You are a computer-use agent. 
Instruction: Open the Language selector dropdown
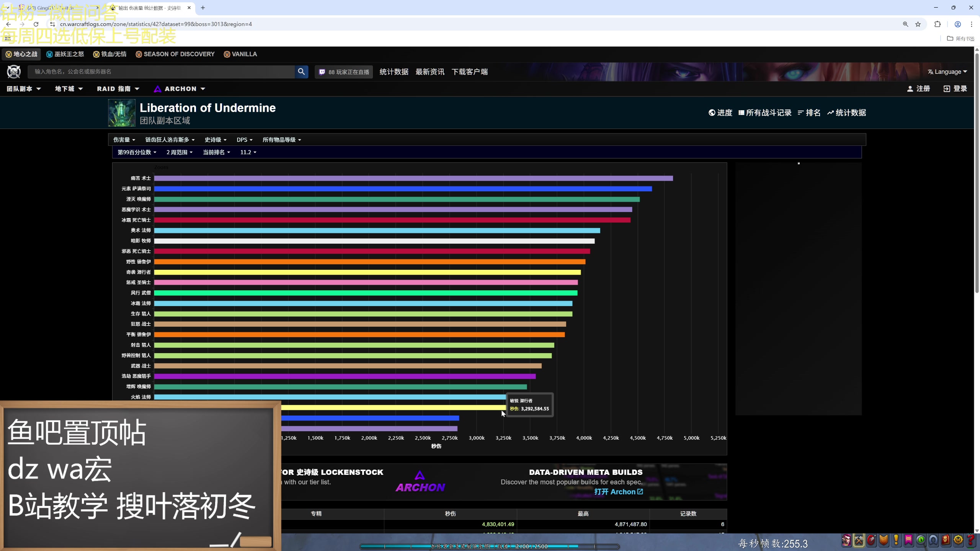coord(947,72)
